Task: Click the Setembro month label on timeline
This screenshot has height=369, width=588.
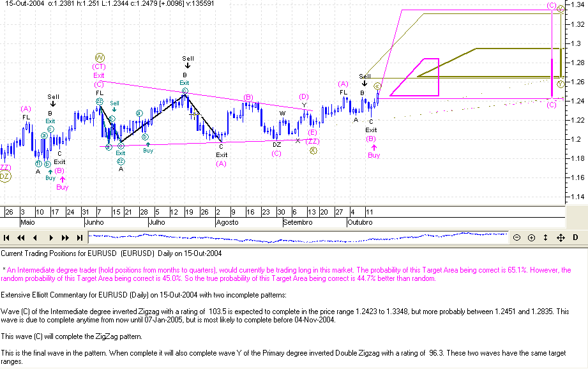Action: 298,222
